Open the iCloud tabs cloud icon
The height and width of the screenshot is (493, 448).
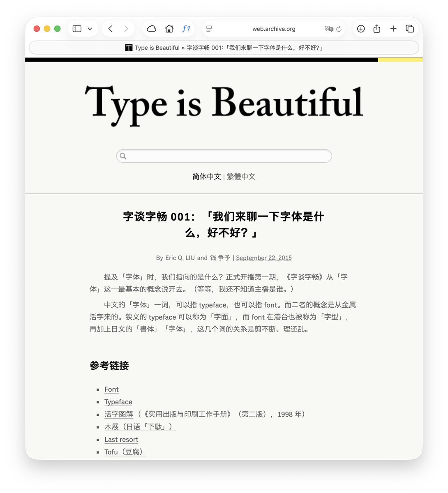pos(152,29)
